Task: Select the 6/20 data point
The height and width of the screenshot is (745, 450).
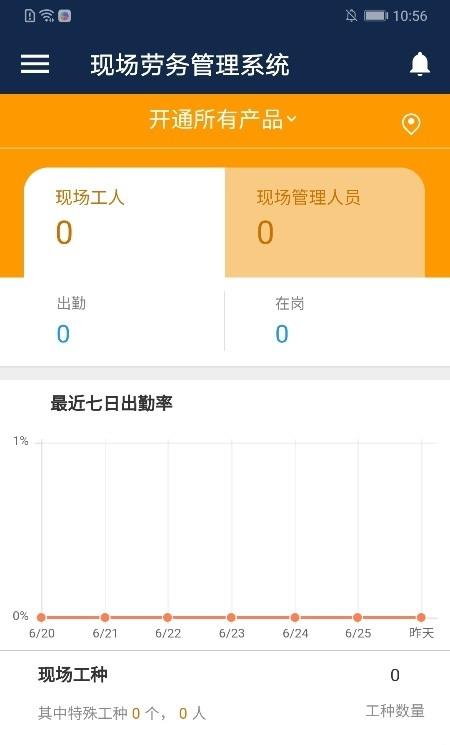Action: [41, 617]
